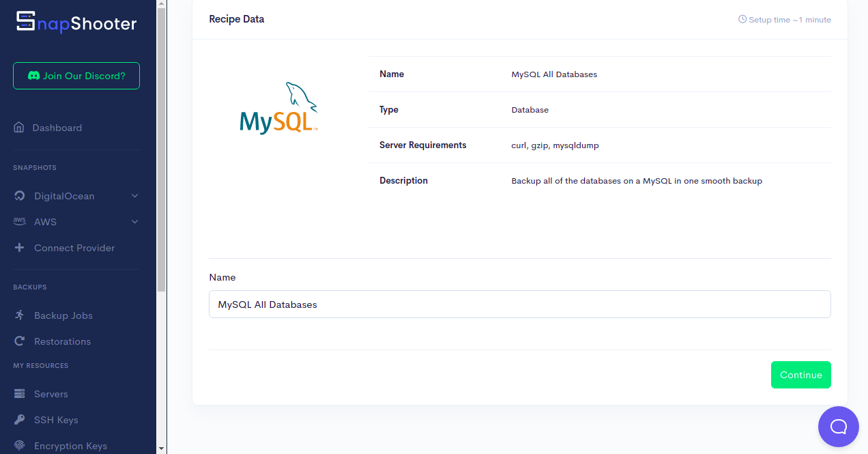This screenshot has height=454, width=868.
Task: Open Connect Provider
Action: pyautogui.click(x=74, y=248)
